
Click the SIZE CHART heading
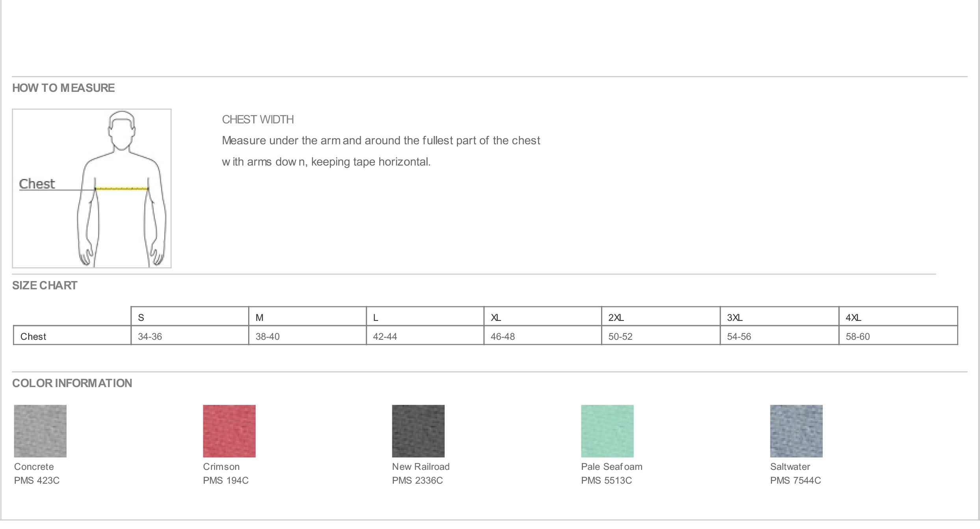point(45,285)
